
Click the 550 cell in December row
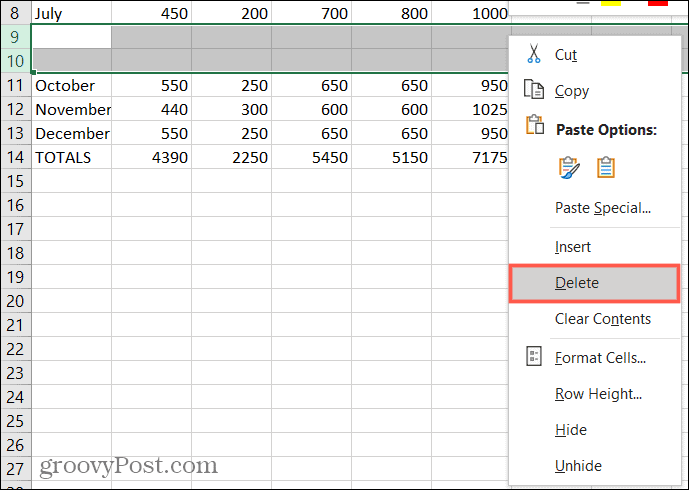(152, 133)
